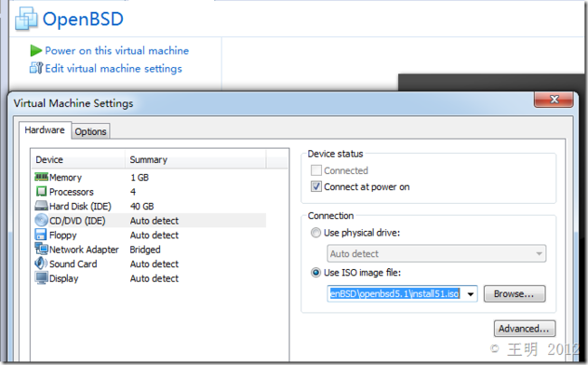The height and width of the screenshot is (365, 588).
Task: Switch to the Hardware tab
Action: (x=44, y=130)
